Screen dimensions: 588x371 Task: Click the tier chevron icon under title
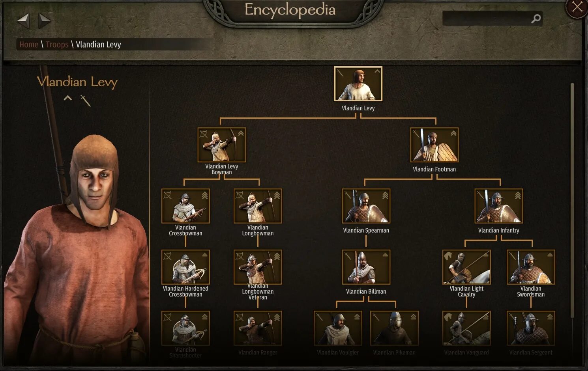68,98
